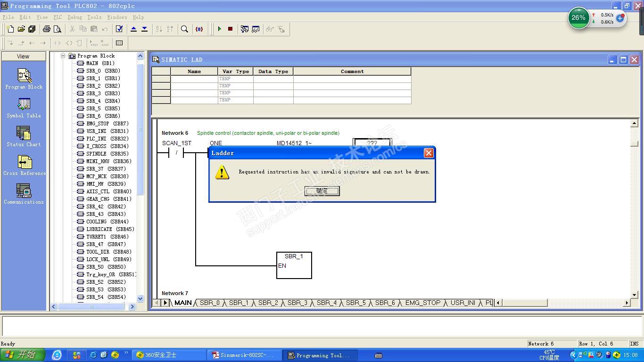Insert a coil using the coil icon

click(68, 43)
